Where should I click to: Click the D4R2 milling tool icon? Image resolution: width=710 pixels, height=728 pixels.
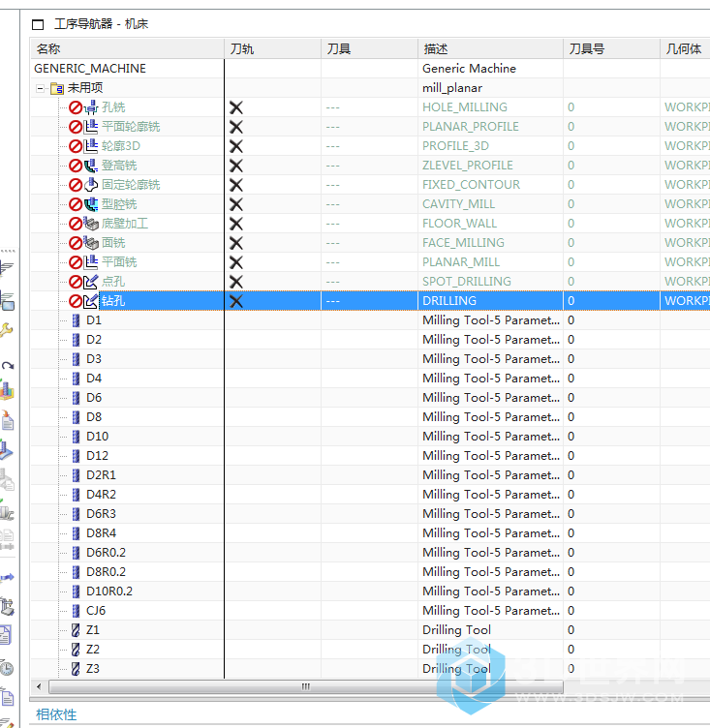click(76, 495)
